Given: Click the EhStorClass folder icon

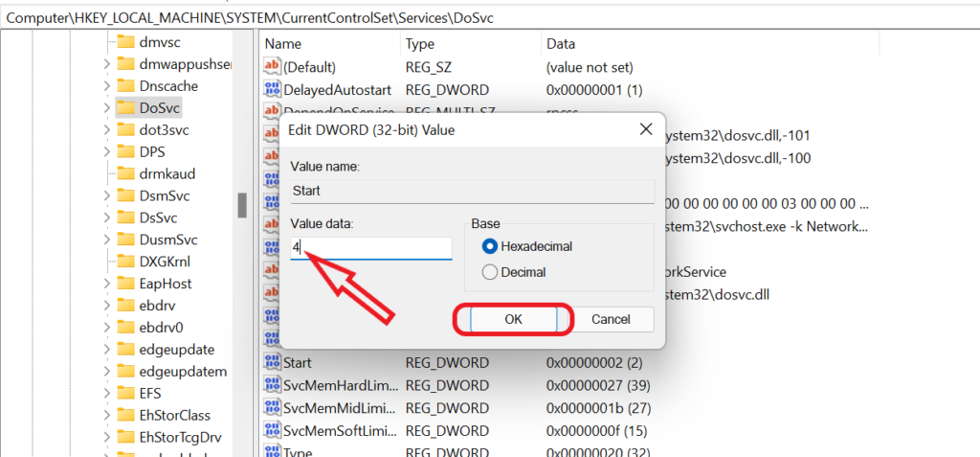Looking at the screenshot, I should [125, 415].
